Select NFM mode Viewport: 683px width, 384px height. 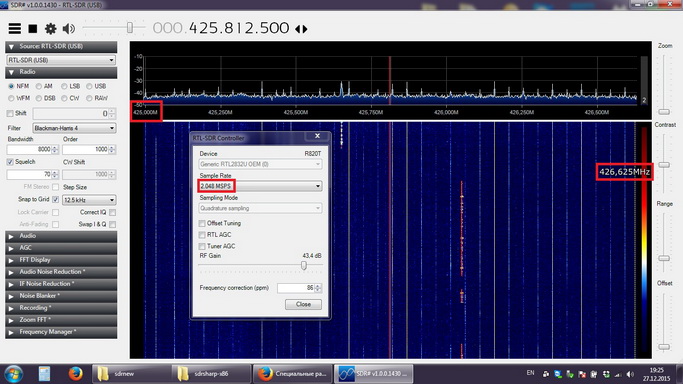coord(11,86)
